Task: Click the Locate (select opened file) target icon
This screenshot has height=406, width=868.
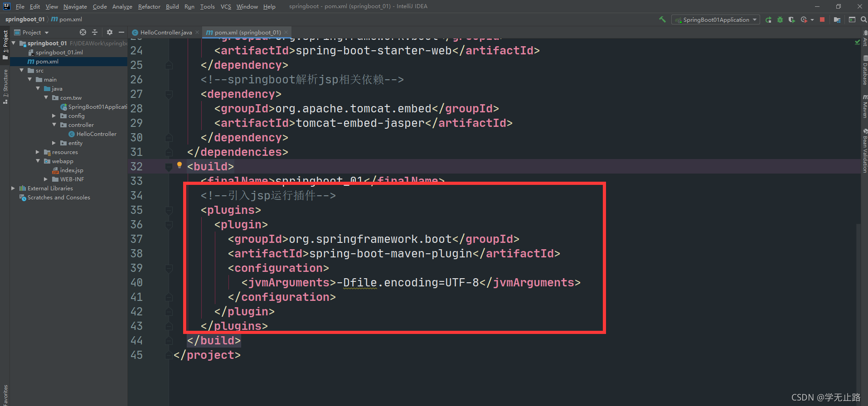Action: click(82, 32)
